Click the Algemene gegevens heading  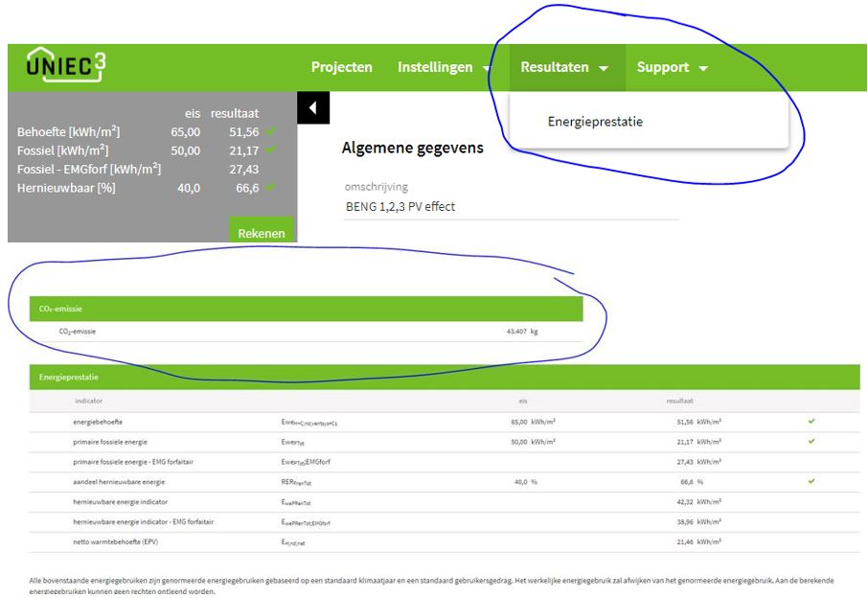tap(412, 148)
